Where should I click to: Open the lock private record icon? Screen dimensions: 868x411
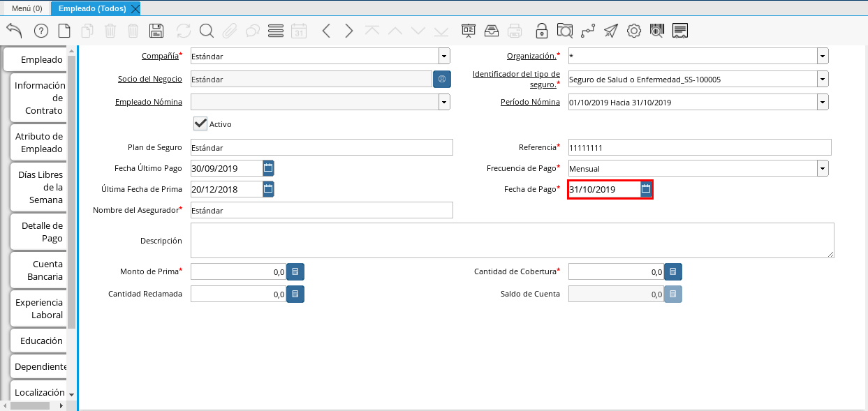tap(541, 31)
